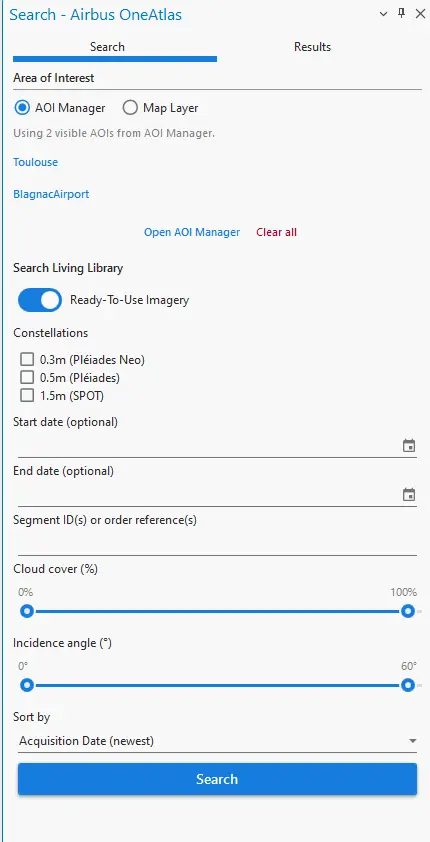430x842 pixels.
Task: Click the Open AOI Manager link
Action: 192,232
